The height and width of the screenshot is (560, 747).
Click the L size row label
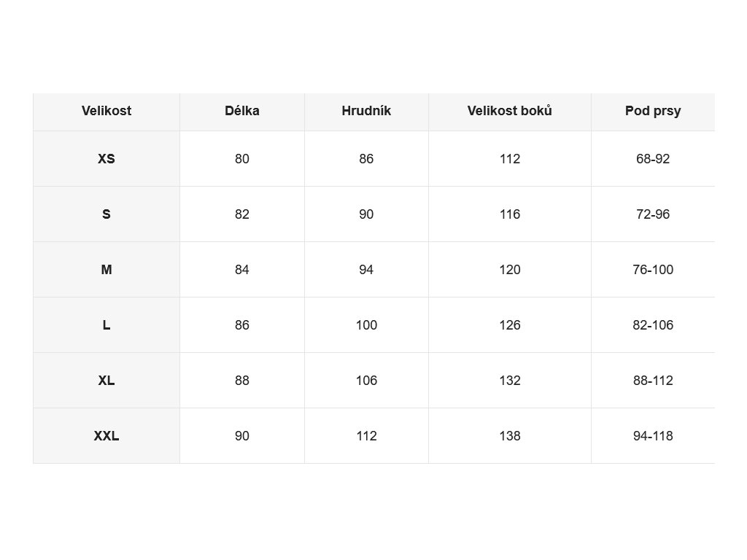107,325
